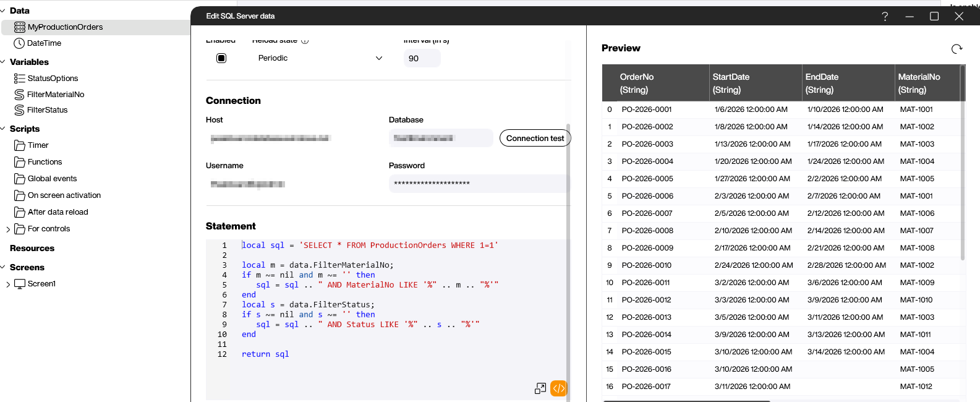Toggle the Enabled checkbox
This screenshot has width=980, height=402.
221,58
